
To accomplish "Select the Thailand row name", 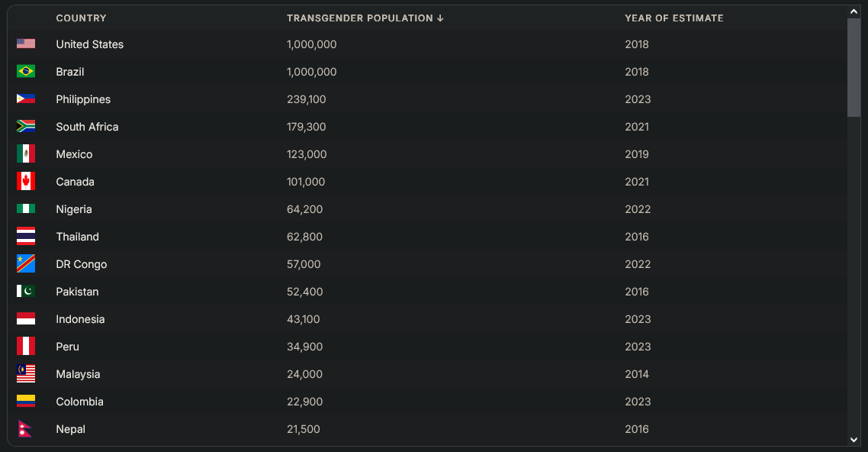I will pyautogui.click(x=78, y=237).
